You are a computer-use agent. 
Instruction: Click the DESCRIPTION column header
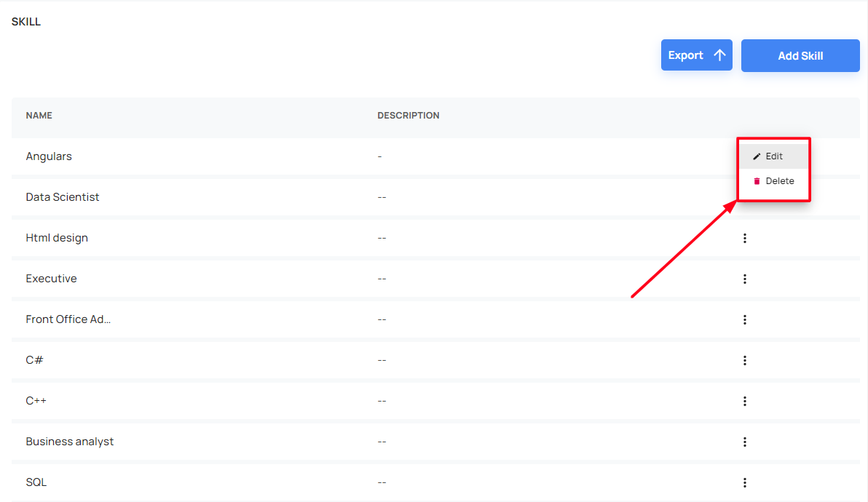click(x=409, y=116)
